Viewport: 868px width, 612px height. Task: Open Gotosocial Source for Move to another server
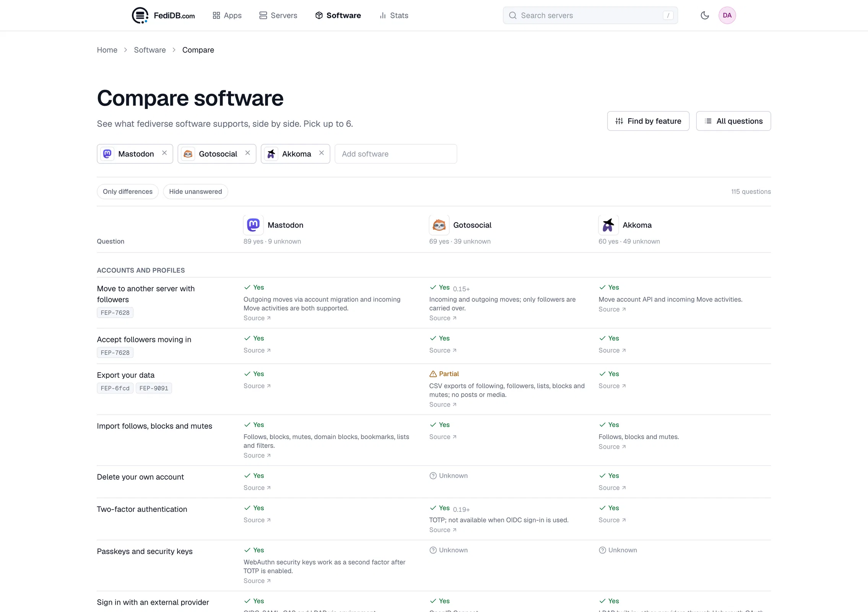[443, 318]
